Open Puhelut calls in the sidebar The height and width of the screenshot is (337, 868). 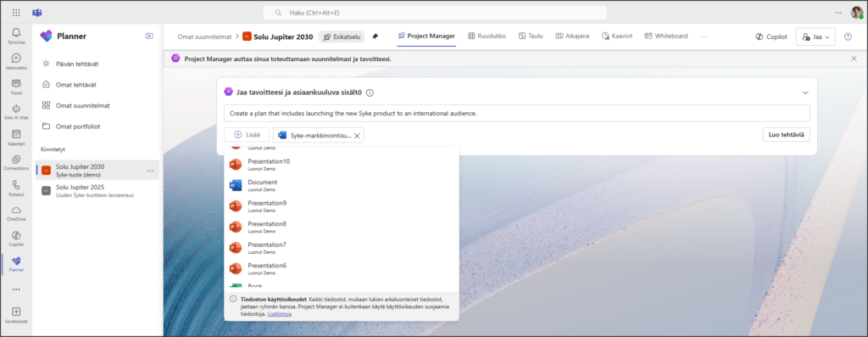click(16, 188)
